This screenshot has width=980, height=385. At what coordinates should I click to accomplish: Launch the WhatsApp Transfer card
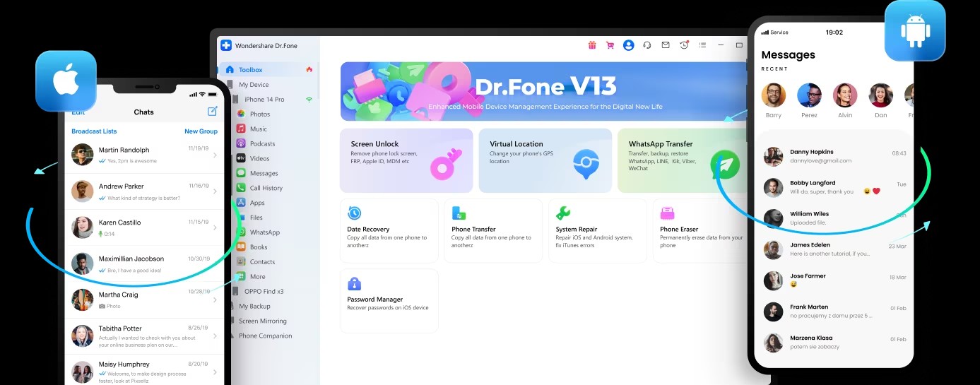(682, 160)
